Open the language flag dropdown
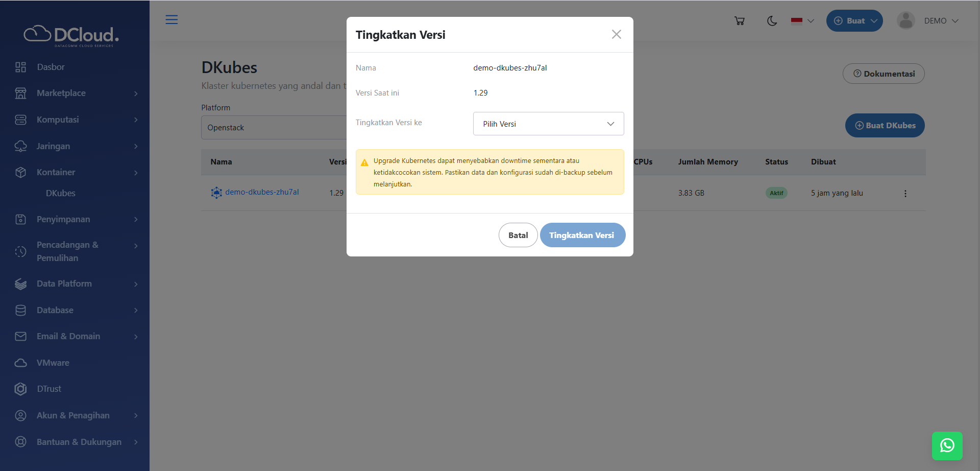Viewport: 980px width, 471px height. pos(802,21)
